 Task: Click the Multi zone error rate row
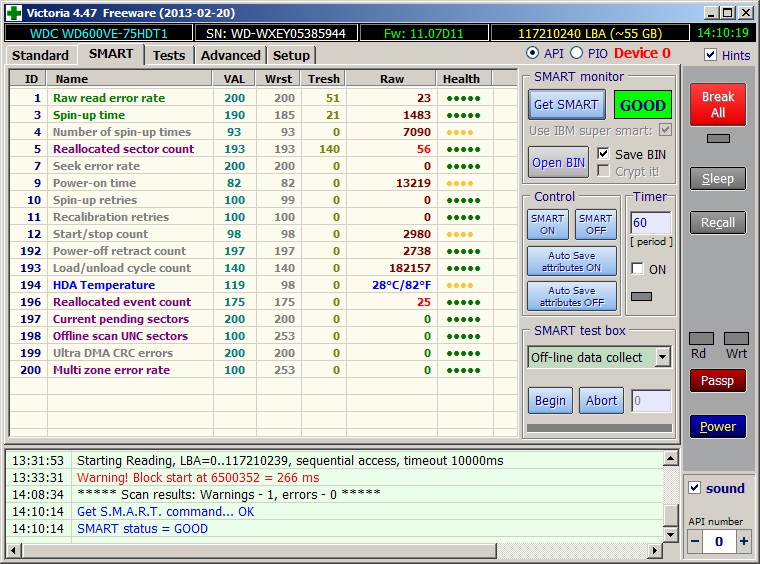click(263, 370)
